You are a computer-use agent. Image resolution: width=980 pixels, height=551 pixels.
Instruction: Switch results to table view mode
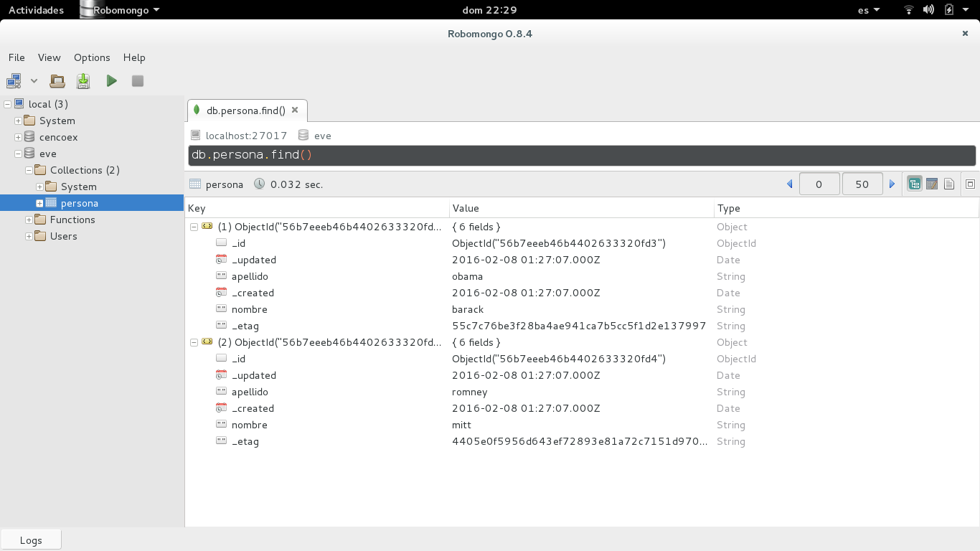click(932, 184)
